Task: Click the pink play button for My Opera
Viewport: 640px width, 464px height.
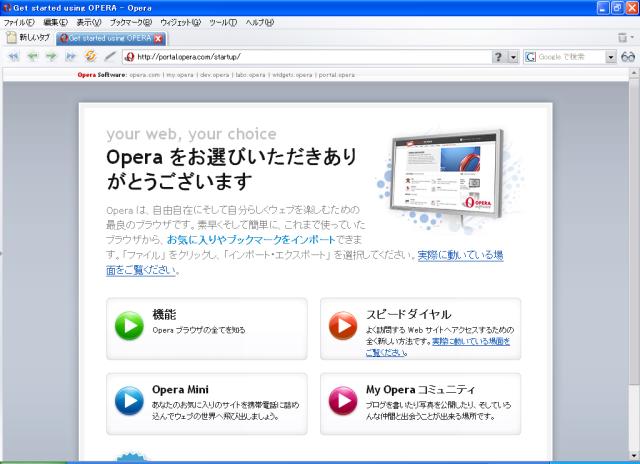Action: click(343, 401)
